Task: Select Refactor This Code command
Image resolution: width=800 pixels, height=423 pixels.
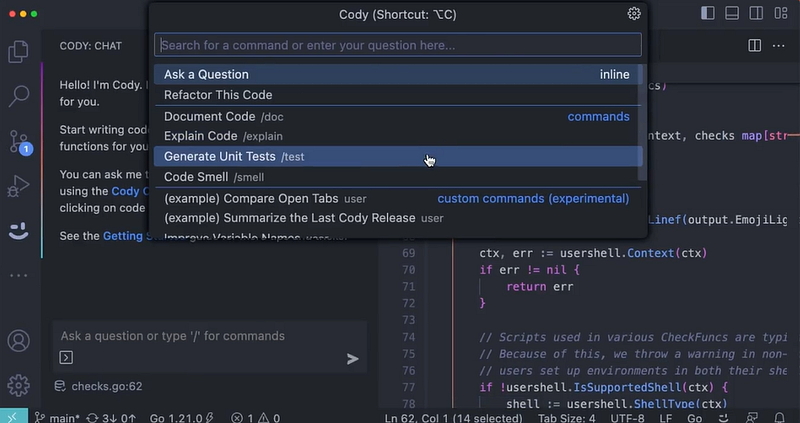Action: pyautogui.click(x=396, y=95)
